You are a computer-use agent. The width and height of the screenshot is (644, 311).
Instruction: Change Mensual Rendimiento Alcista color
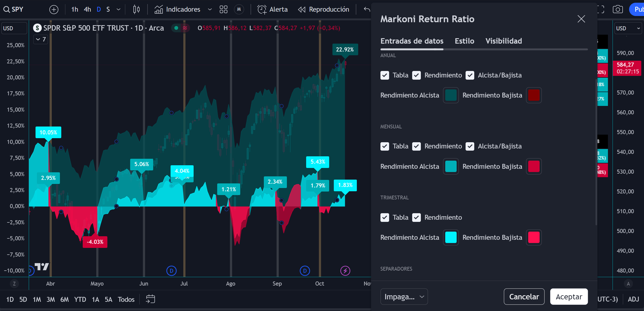pyautogui.click(x=451, y=166)
